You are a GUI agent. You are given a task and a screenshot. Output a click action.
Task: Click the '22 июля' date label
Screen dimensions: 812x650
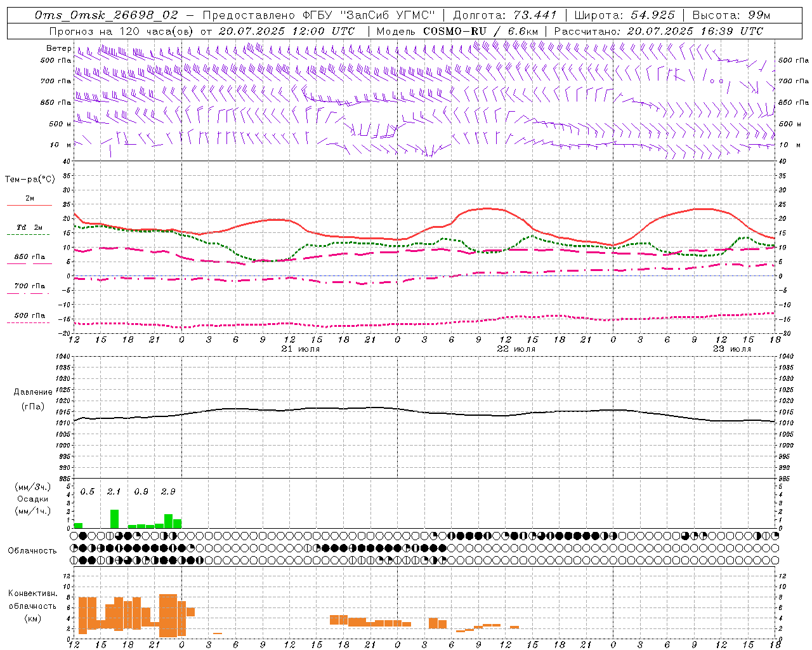pyautogui.click(x=516, y=349)
